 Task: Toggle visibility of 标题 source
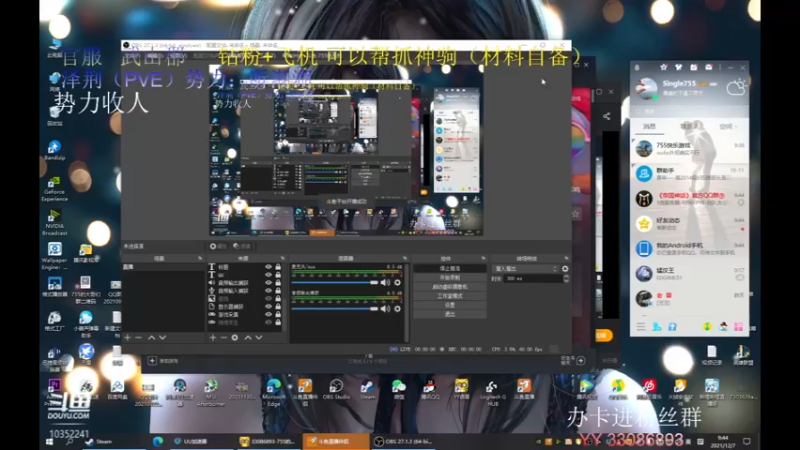[x=268, y=267]
